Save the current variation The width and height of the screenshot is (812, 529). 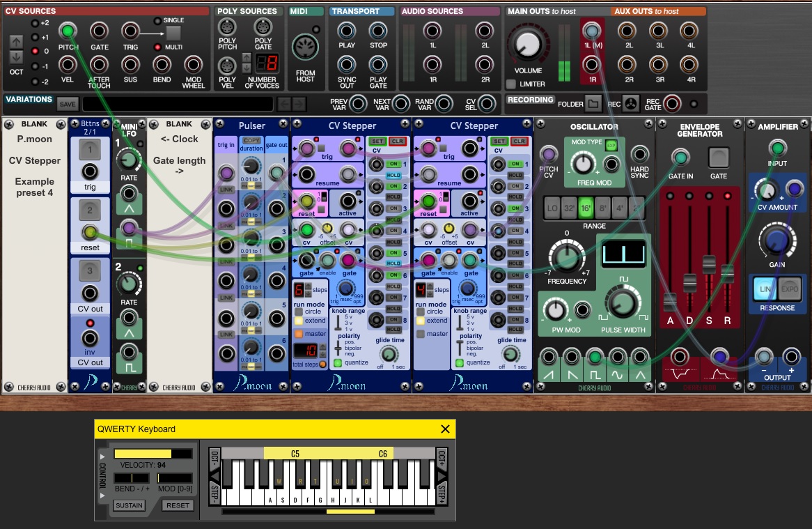click(68, 105)
